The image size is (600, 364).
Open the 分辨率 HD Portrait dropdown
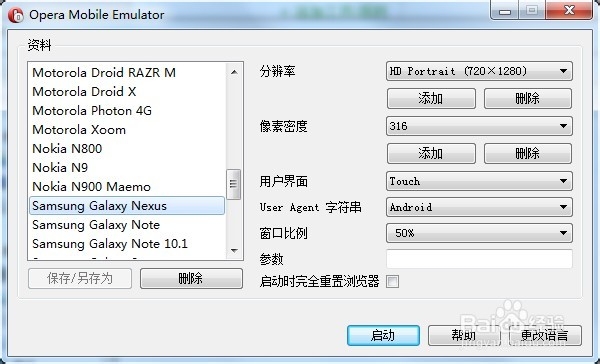tap(479, 71)
